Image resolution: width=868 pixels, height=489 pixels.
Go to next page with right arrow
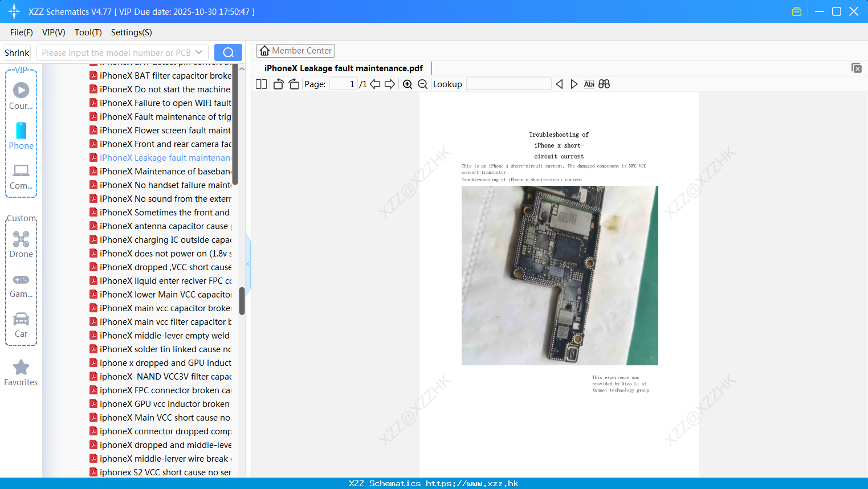click(390, 84)
